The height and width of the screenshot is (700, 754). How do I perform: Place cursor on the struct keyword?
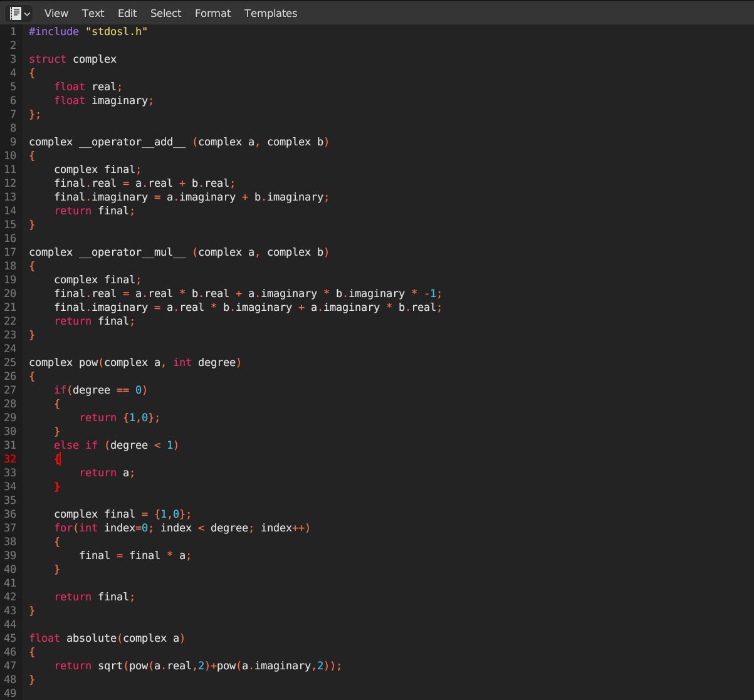[47, 59]
